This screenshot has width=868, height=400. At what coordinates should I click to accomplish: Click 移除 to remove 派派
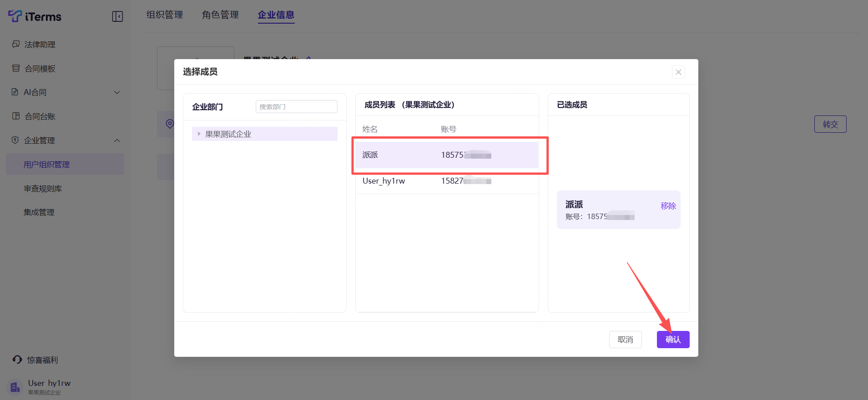(668, 206)
